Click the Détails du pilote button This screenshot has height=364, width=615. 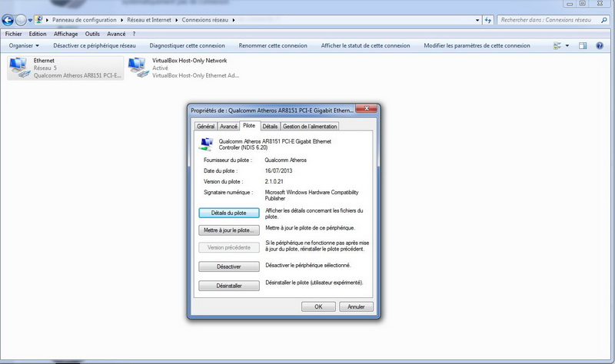229,213
